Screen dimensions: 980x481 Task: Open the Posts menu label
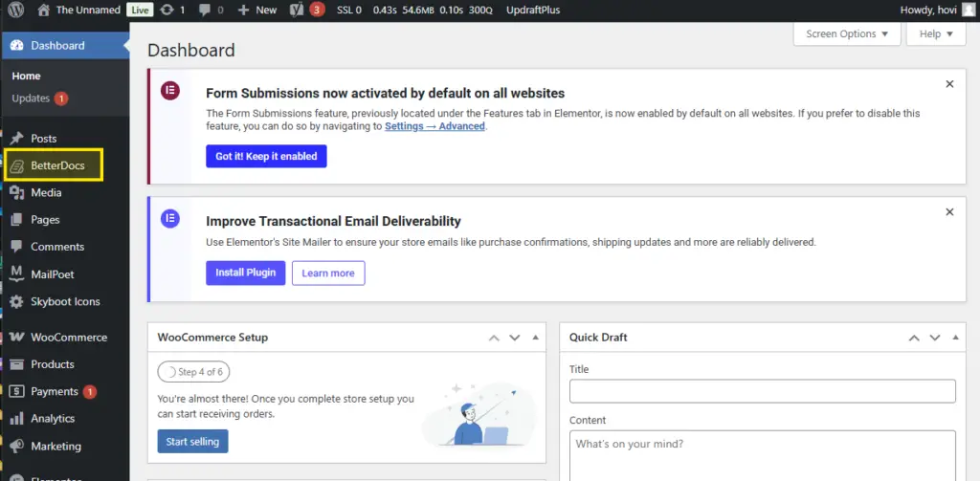[44, 139]
